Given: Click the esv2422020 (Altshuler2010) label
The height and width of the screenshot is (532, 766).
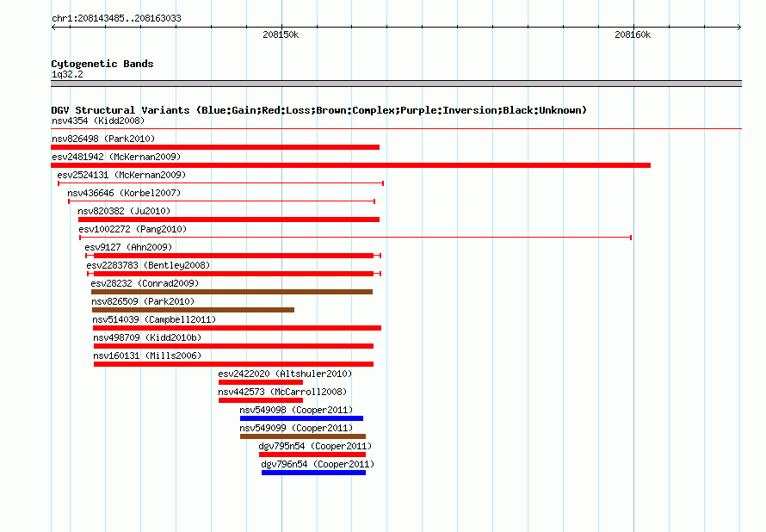Looking at the screenshot, I should (x=285, y=374).
